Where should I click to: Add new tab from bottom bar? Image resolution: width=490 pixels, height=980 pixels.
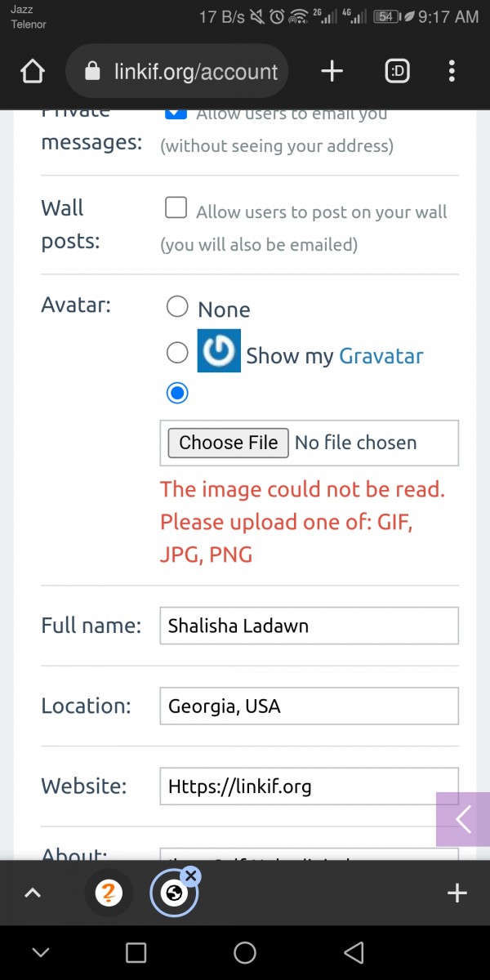point(457,893)
